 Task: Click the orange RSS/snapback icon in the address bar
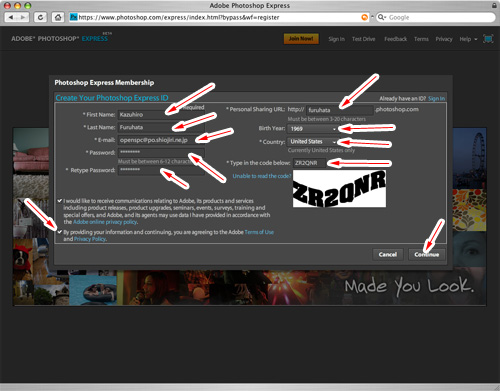point(365,17)
